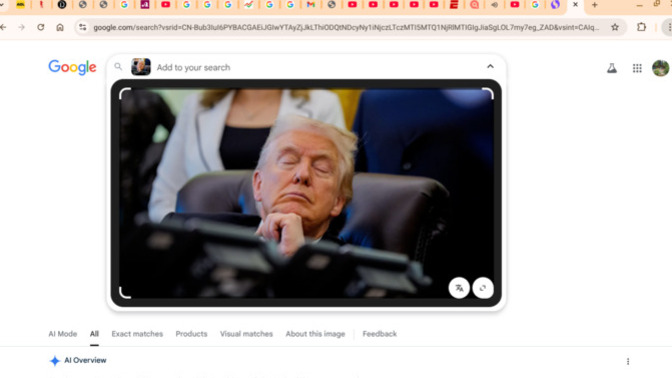Switch to the yellow AOL browser tab

click(x=20, y=5)
